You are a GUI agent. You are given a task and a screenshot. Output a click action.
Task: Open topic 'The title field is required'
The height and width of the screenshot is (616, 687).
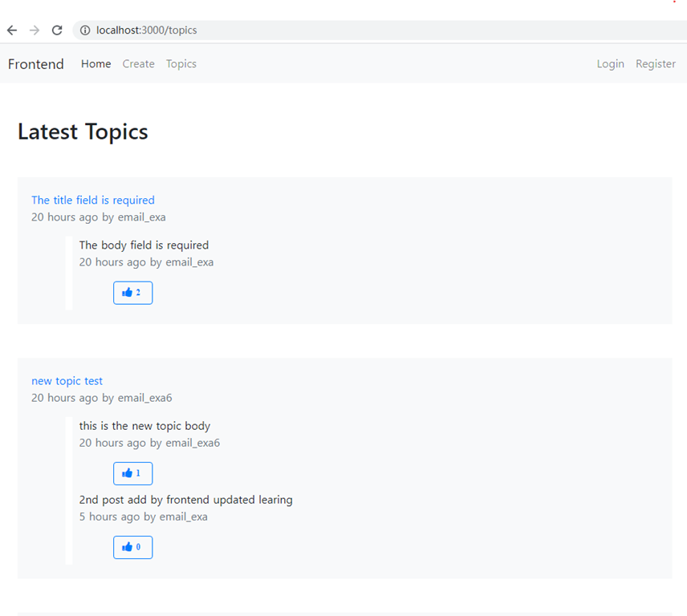[93, 200]
